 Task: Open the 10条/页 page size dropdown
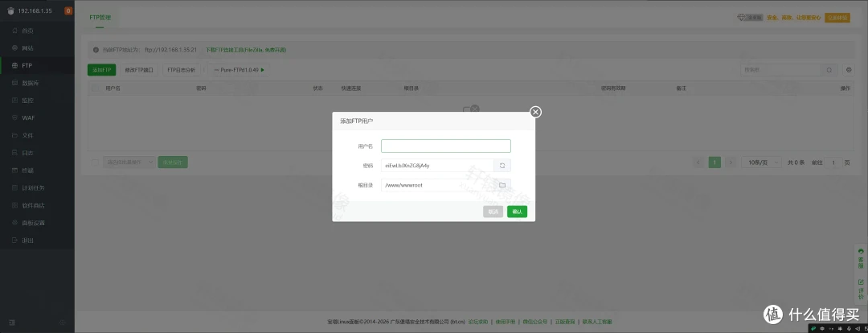click(x=762, y=162)
